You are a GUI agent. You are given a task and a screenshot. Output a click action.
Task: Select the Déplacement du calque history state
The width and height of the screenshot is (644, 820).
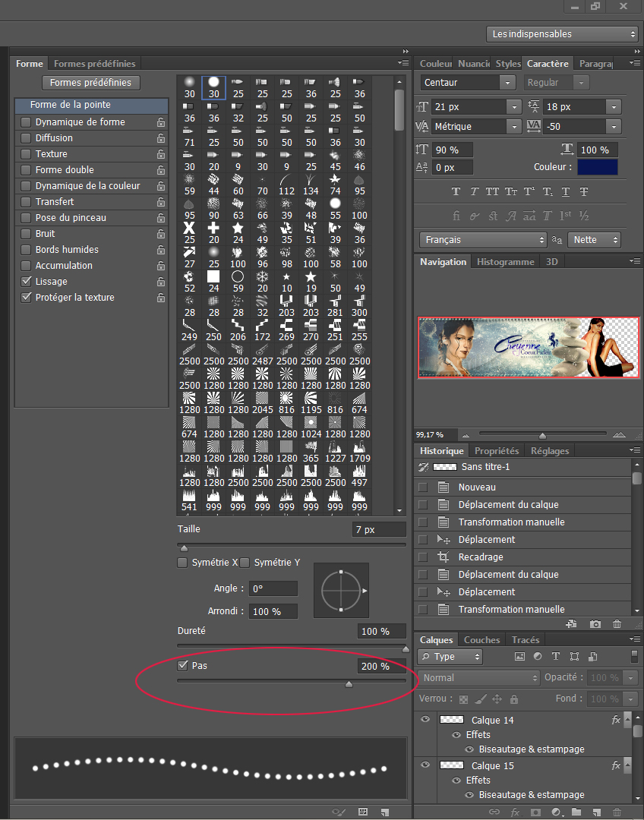[508, 505]
